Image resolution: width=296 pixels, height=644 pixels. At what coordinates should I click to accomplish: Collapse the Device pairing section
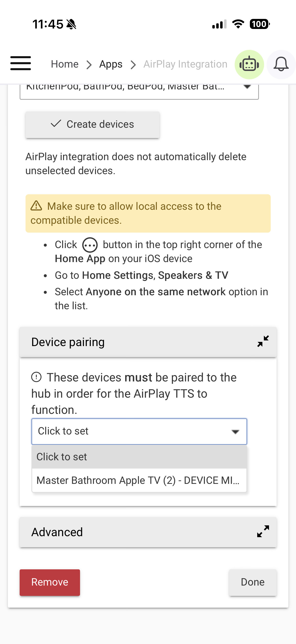(263, 341)
